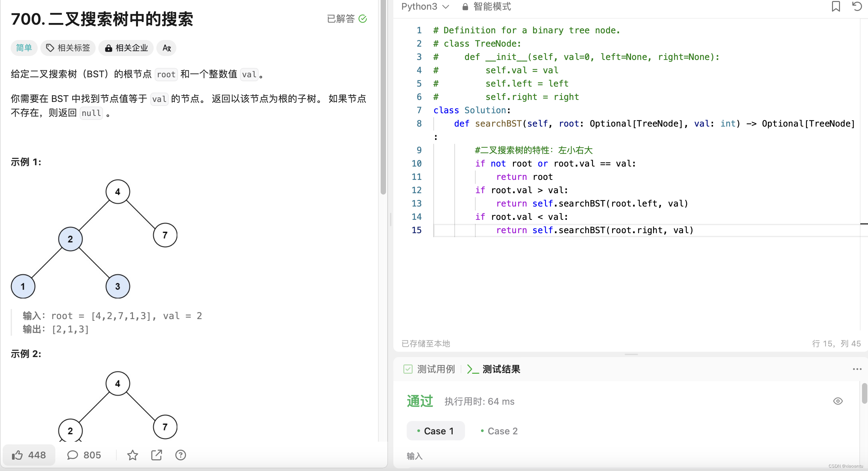
Task: Click the 'def searchBST' line in editor
Action: pos(654,124)
